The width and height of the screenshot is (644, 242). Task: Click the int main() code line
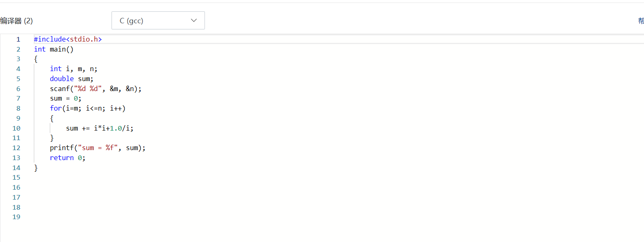tap(54, 49)
